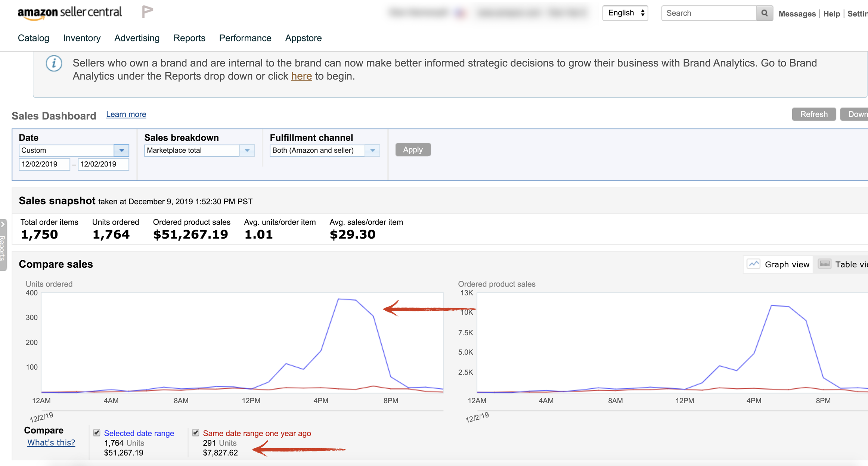Click the Search input field

709,13
